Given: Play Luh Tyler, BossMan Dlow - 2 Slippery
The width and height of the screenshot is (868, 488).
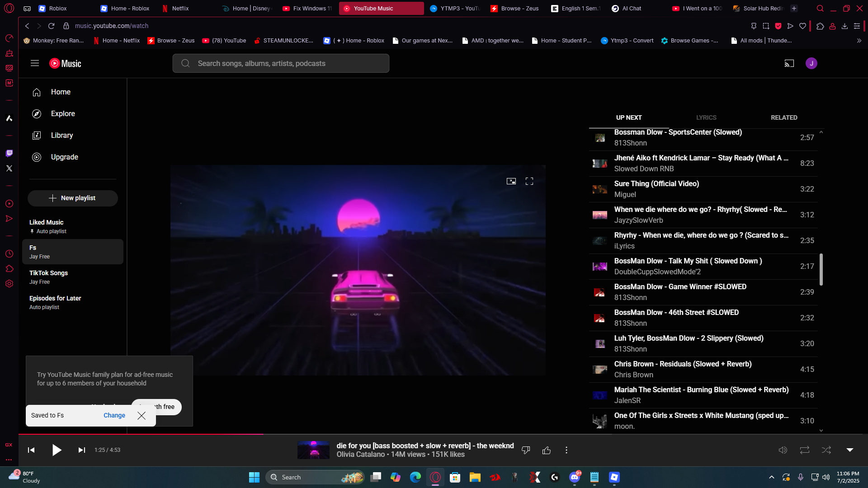Looking at the screenshot, I should (x=703, y=344).
